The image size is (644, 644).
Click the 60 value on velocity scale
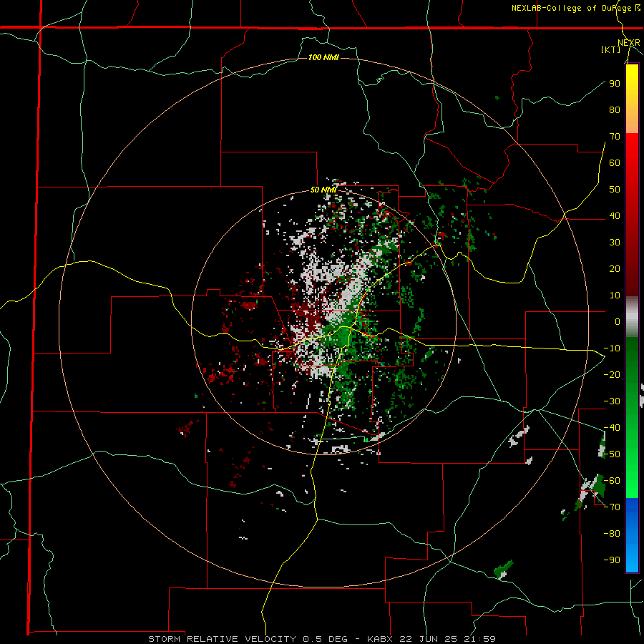pos(615,162)
